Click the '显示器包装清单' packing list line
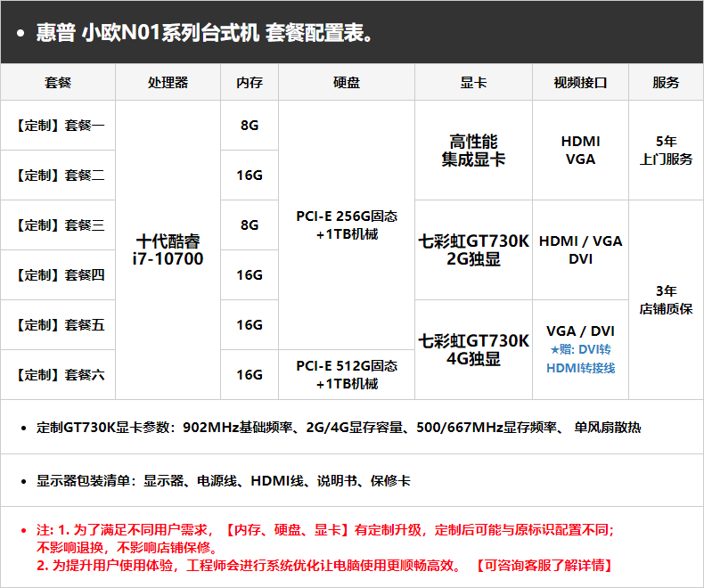This screenshot has height=588, width=704. [x=223, y=481]
